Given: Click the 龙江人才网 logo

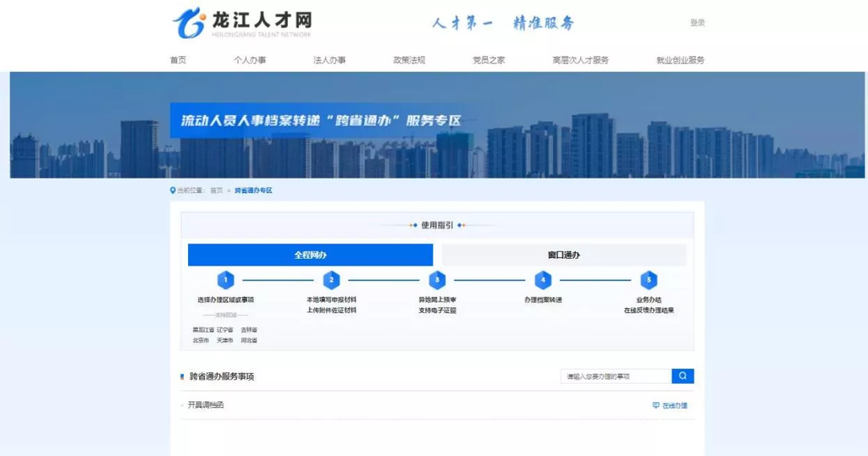Looking at the screenshot, I should tap(242, 23).
